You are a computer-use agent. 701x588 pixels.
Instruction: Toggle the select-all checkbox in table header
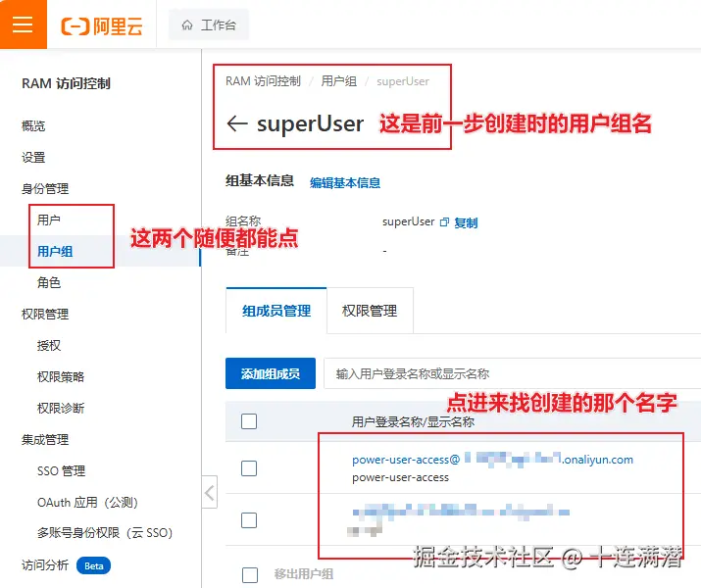tap(249, 420)
